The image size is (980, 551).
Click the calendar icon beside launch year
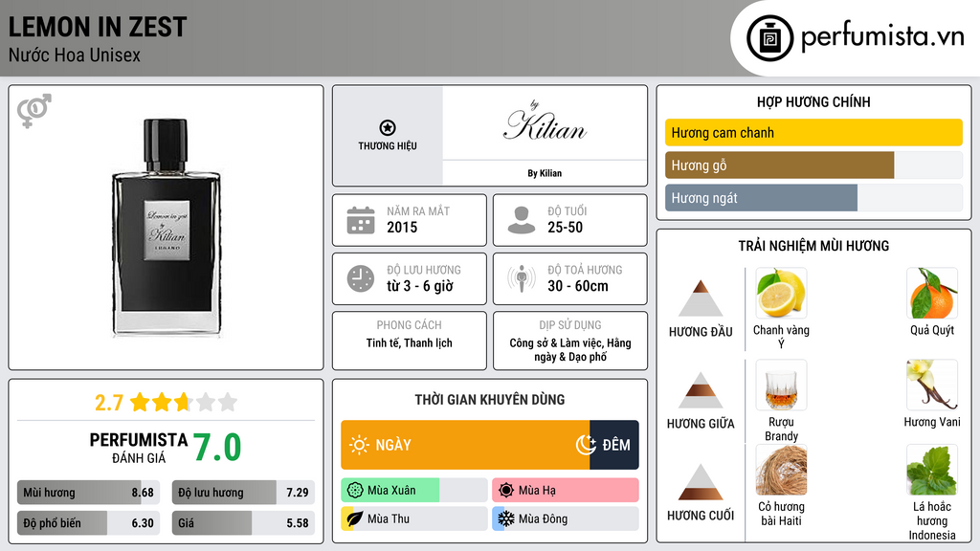point(360,220)
